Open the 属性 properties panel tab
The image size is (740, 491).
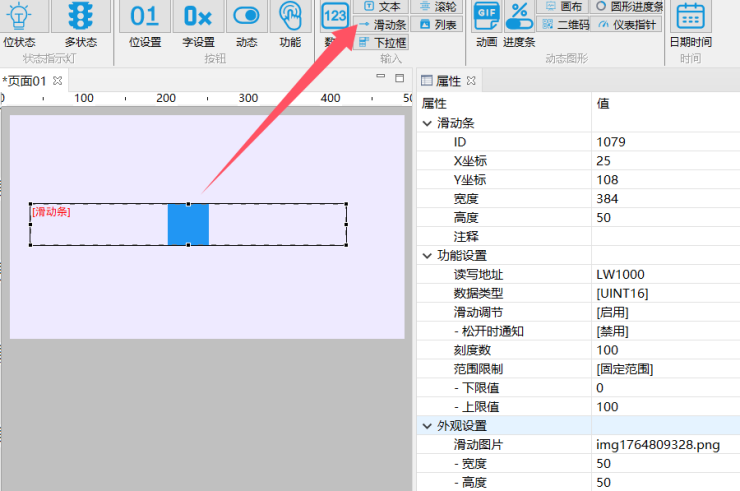point(447,81)
